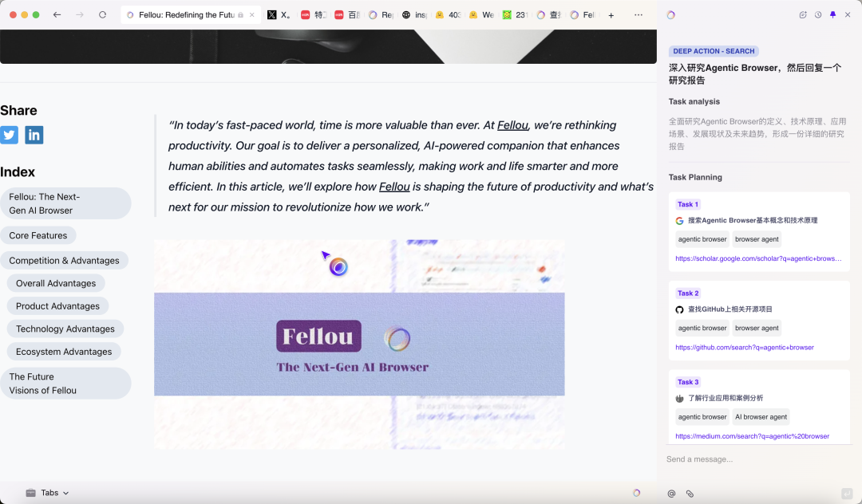Screen dimensions: 862x504
Task: Click the Task 2 label
Action: [688, 293]
